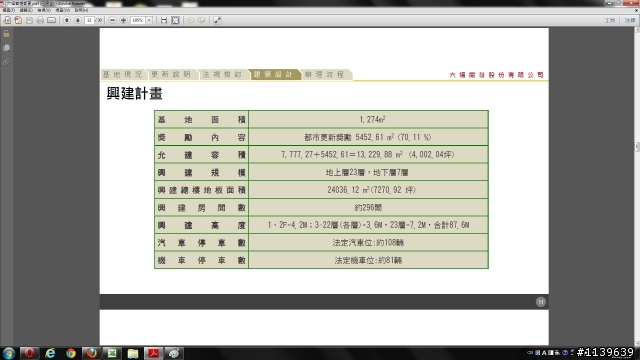Open Opera from the taskbar
The width and height of the screenshot is (640, 360).
coord(29,353)
